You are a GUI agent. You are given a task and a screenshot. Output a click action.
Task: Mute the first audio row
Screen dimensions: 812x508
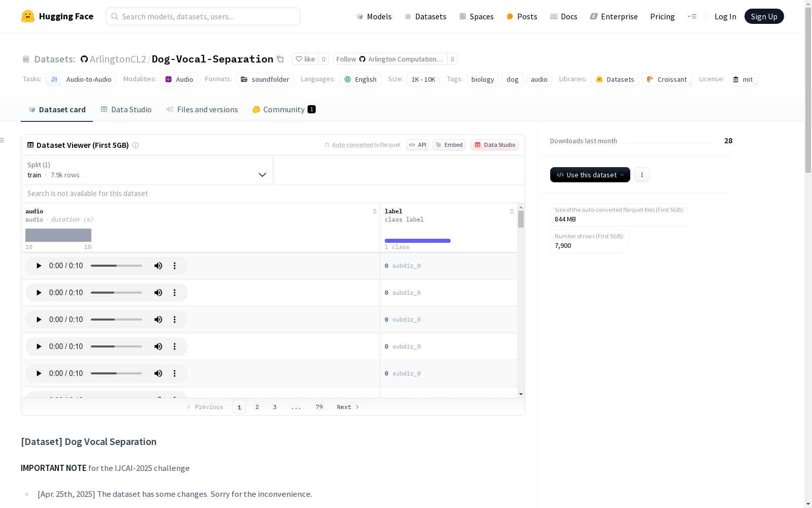158,266
